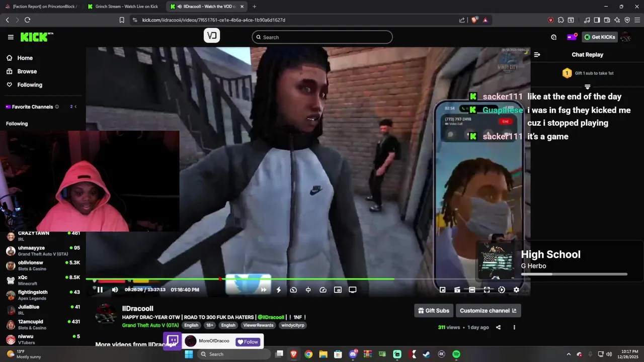Viewport: 644px width, 362px height.
Task: Click the Brave Shields lion icon
Action: click(x=474, y=20)
